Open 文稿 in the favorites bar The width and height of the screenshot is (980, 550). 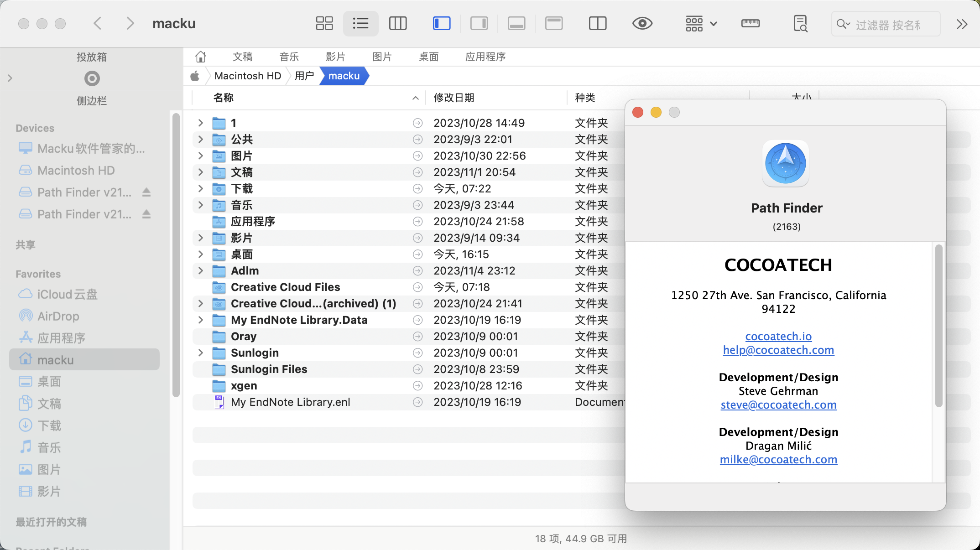point(243,57)
